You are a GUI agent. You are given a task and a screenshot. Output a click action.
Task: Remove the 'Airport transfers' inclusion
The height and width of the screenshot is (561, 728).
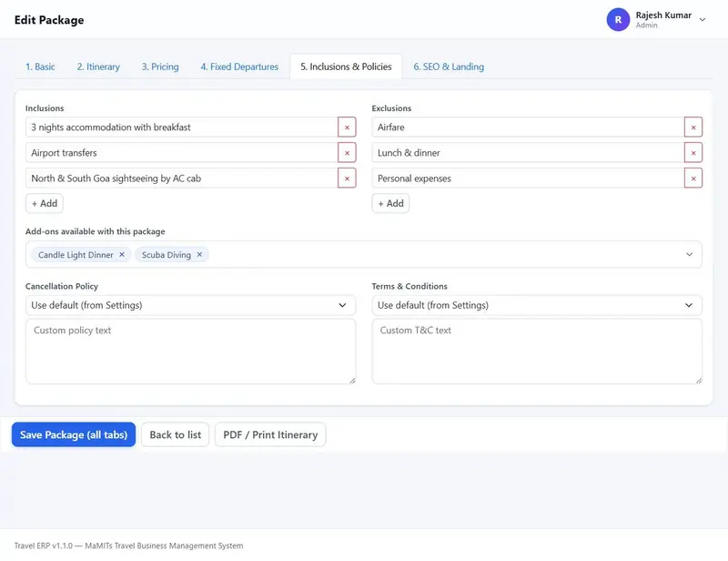pyautogui.click(x=347, y=153)
